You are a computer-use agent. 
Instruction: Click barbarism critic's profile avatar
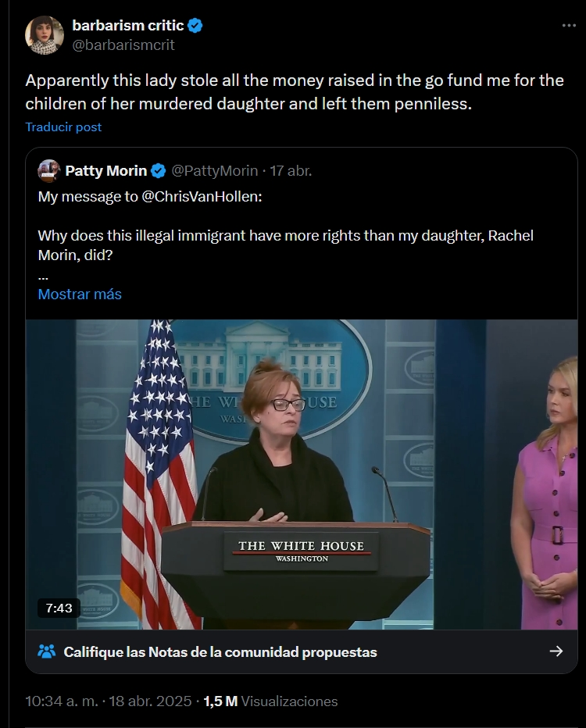(x=45, y=35)
